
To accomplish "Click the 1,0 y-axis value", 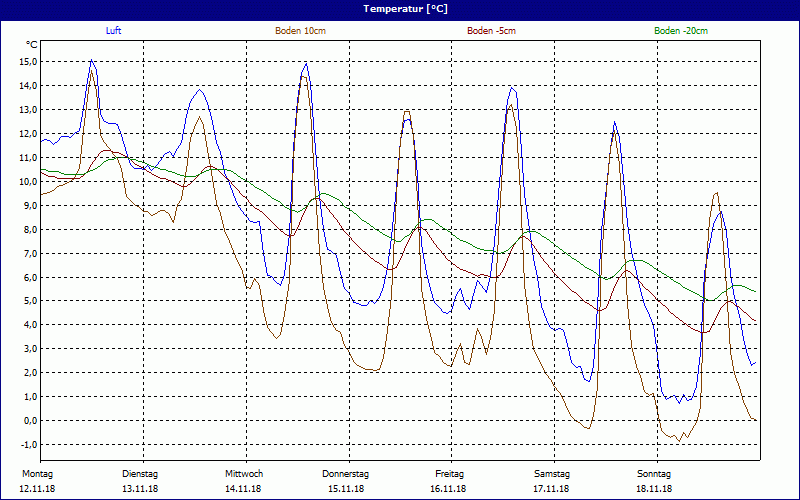I will 30,397.
